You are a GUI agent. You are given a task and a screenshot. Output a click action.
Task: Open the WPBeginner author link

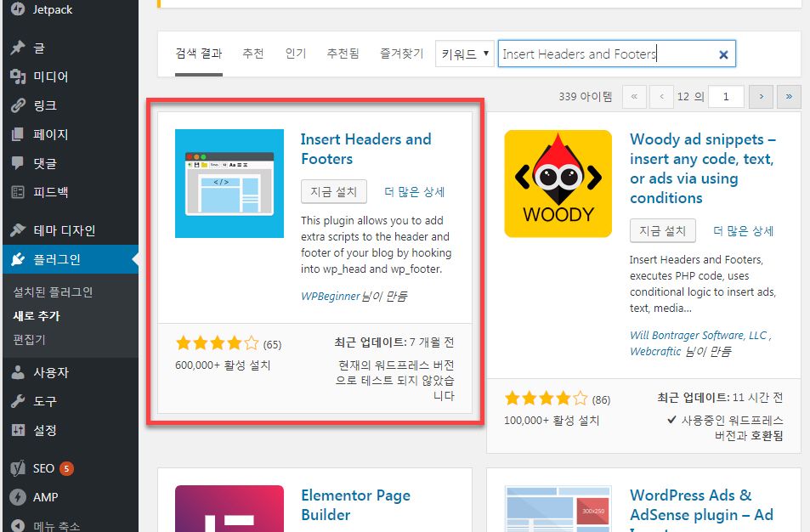pyautogui.click(x=330, y=297)
